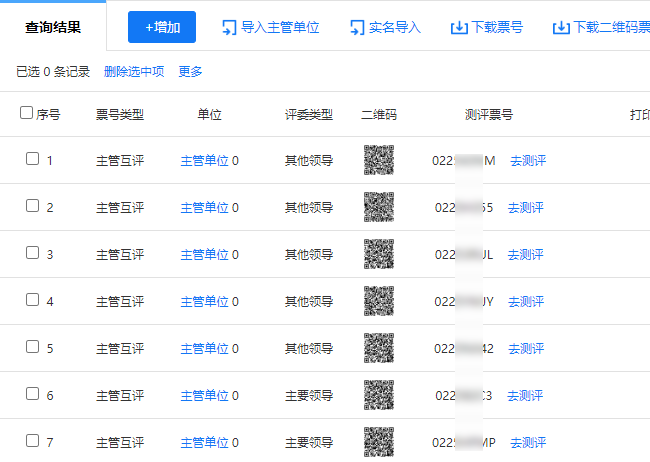The width and height of the screenshot is (650, 462).
Task: Open QR code thumbnail in row 6
Action: 379,395
